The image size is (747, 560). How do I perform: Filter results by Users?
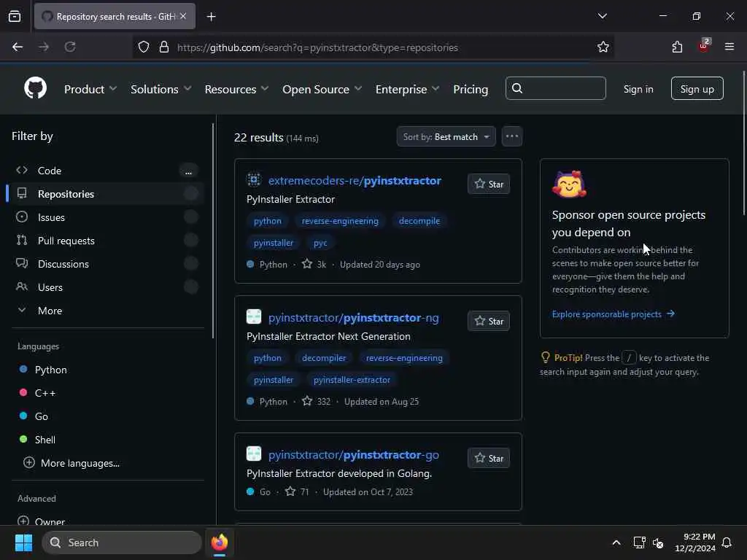coord(106,287)
